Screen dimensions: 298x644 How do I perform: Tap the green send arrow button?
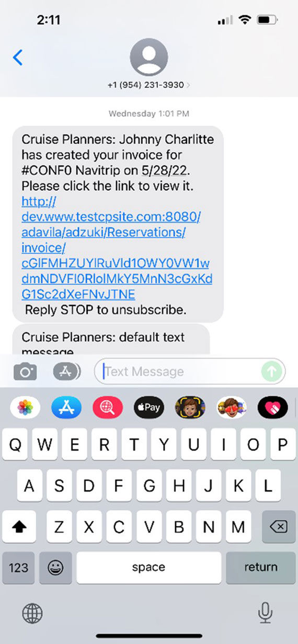tap(272, 372)
